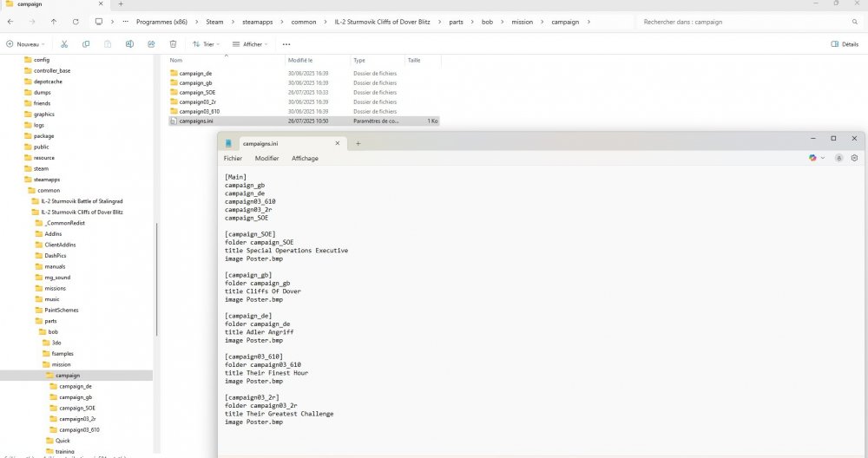868x458 pixels.
Task: Click the 'Rechercher dans : campaign' search field
Action: 746,21
